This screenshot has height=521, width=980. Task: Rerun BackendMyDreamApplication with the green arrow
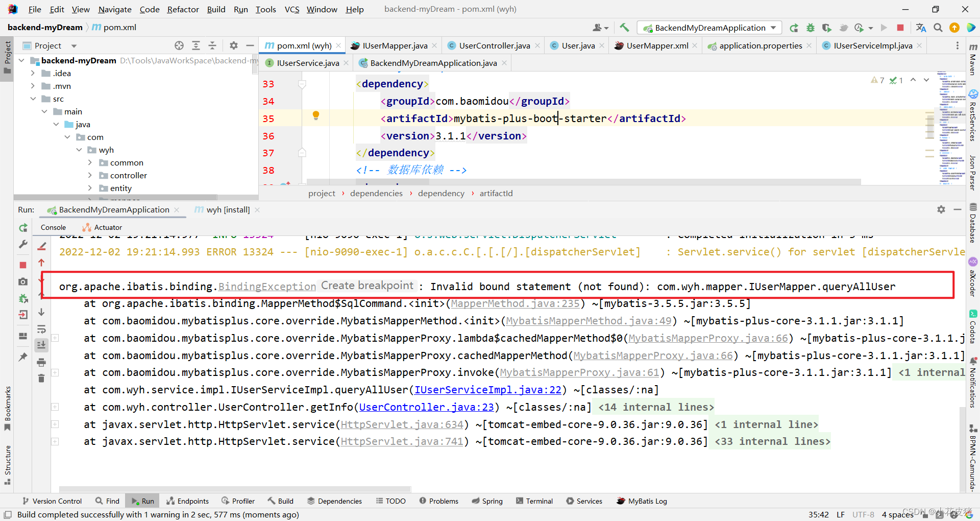[22, 227]
